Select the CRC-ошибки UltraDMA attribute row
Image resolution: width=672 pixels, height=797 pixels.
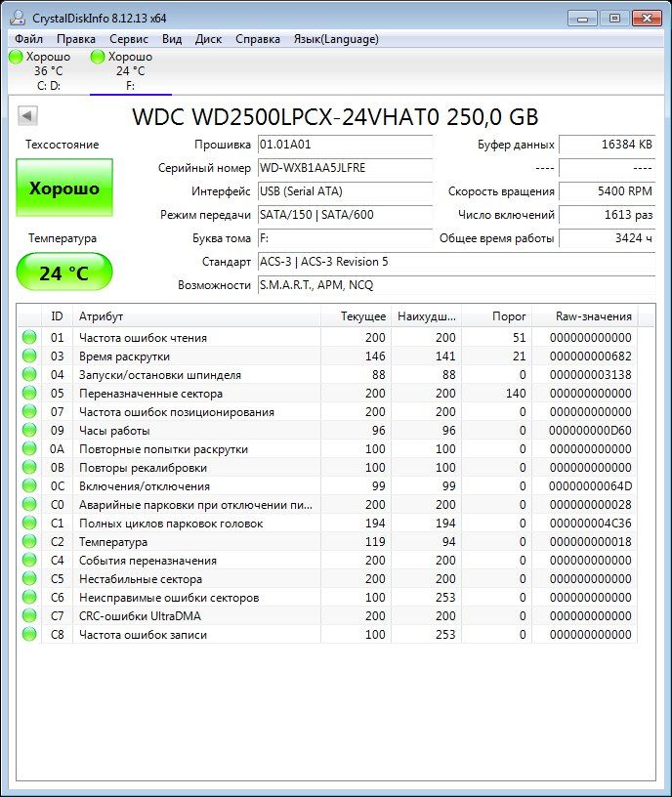pyautogui.click(x=328, y=615)
